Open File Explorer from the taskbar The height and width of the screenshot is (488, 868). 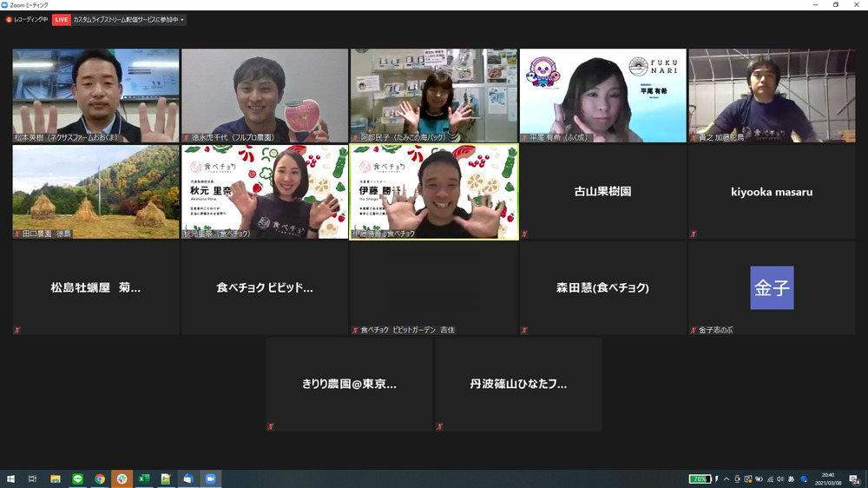coord(56,478)
